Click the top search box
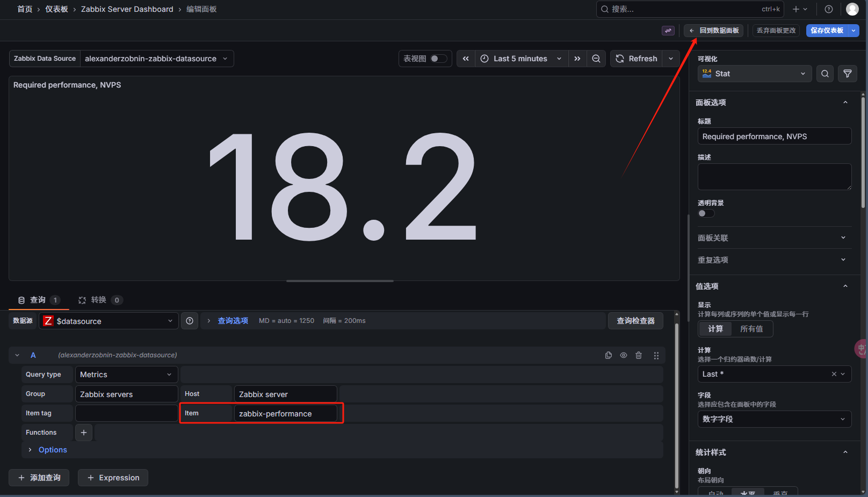The height and width of the screenshot is (497, 868). pyautogui.click(x=690, y=9)
